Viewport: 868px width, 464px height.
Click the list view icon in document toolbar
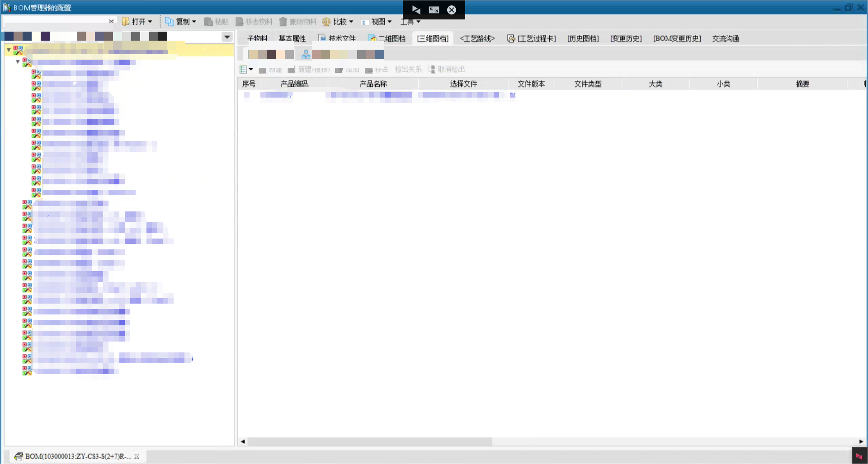243,70
